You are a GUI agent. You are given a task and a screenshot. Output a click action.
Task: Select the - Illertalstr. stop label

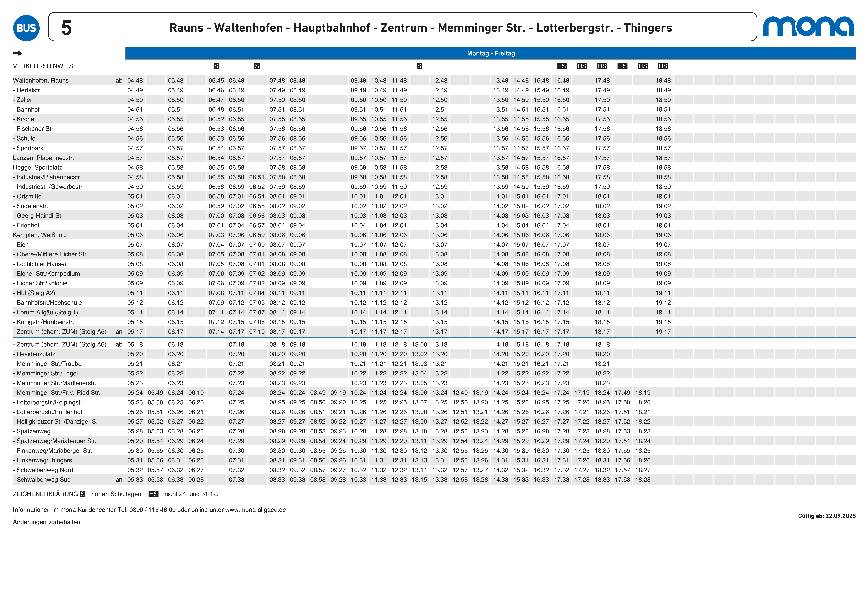(x=27, y=90)
